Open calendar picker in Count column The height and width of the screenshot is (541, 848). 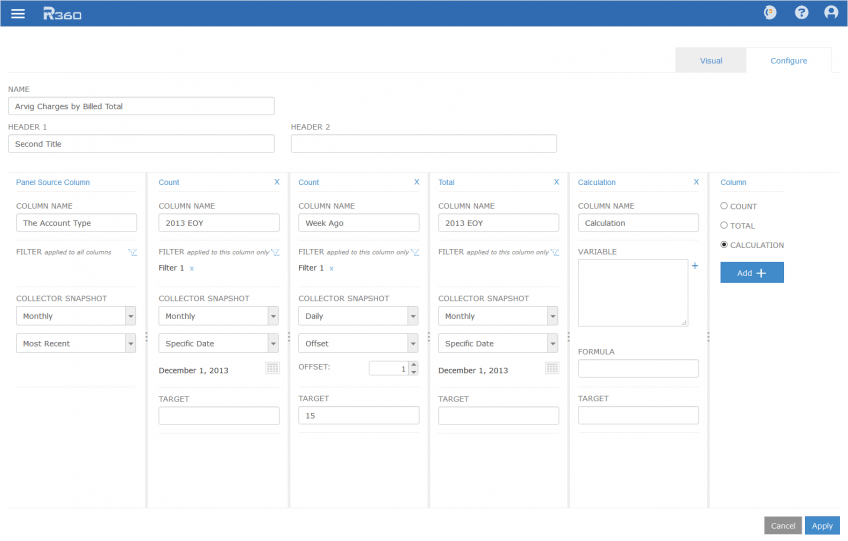tap(273, 368)
